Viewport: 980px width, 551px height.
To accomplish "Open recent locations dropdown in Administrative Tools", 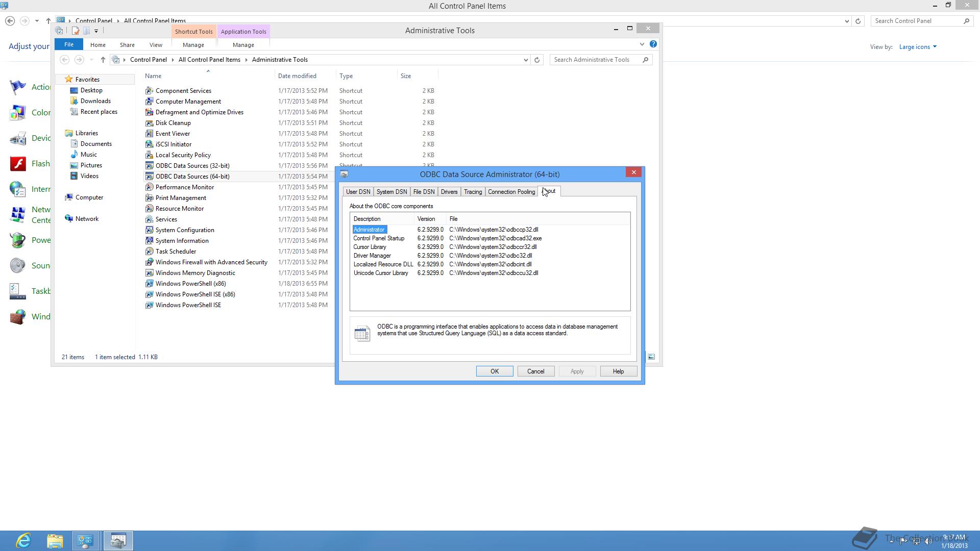I will click(91, 60).
